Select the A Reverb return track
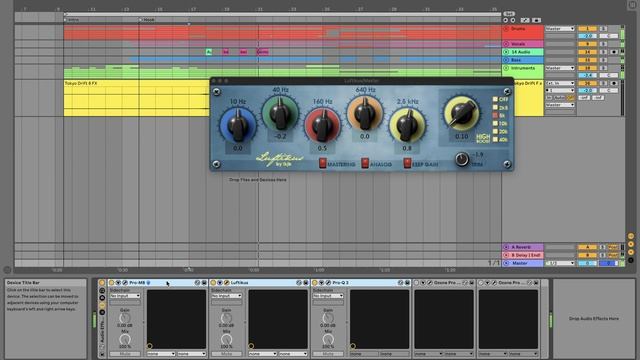The image size is (640, 360). pos(523,247)
